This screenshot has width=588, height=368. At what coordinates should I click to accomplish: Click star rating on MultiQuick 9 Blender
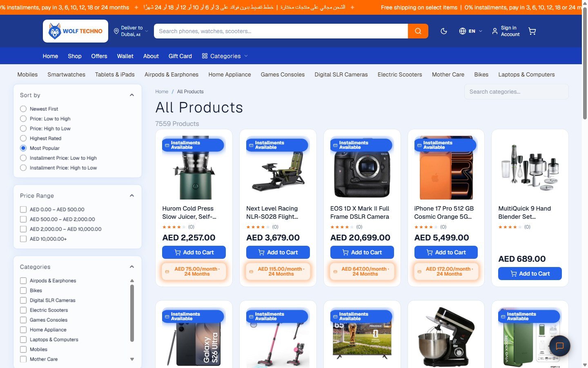[509, 227]
